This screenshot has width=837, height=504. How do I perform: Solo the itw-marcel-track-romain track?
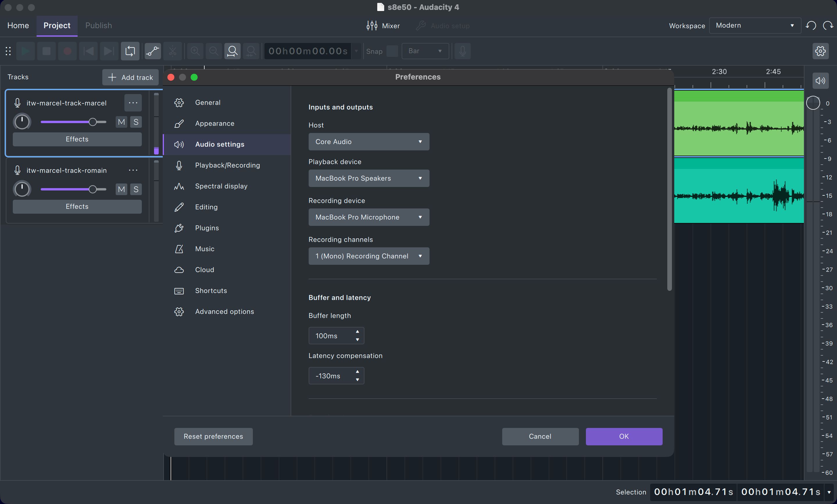click(136, 189)
